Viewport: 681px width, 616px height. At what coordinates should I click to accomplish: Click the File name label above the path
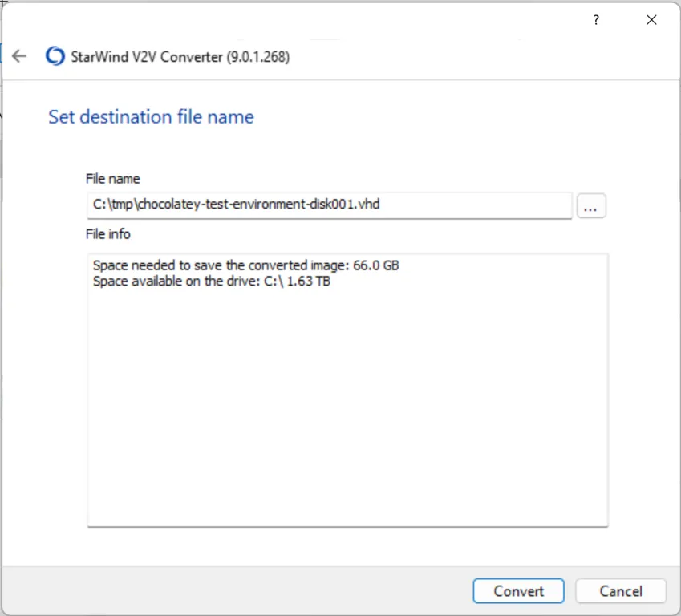coord(113,178)
